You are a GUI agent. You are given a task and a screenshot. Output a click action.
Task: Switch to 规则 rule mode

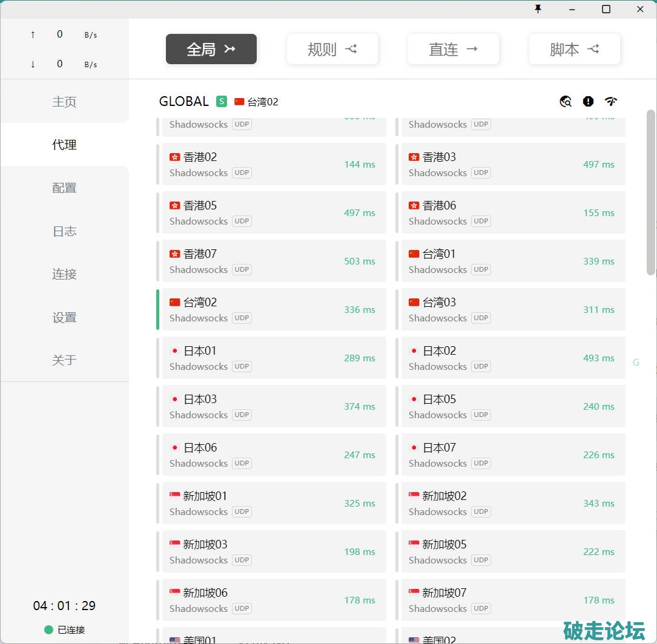pos(332,49)
